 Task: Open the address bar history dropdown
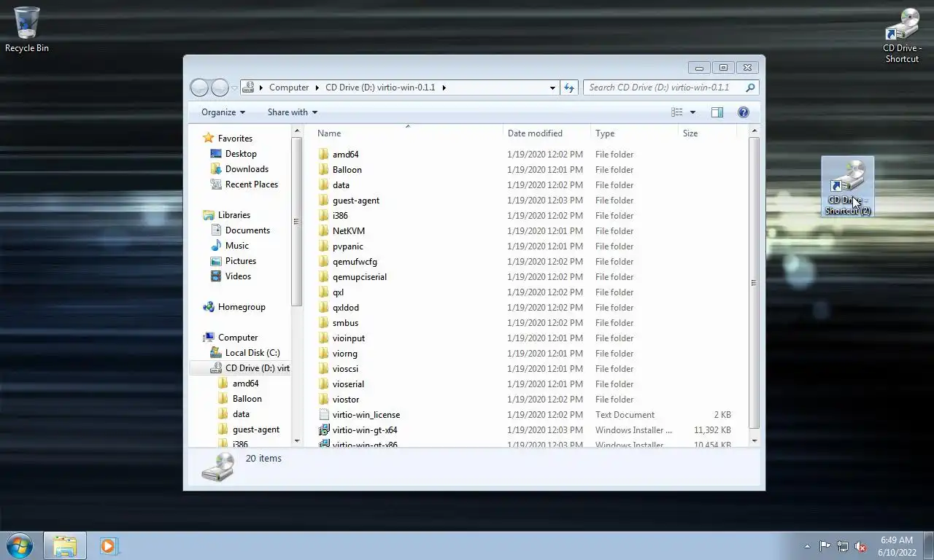(x=552, y=87)
